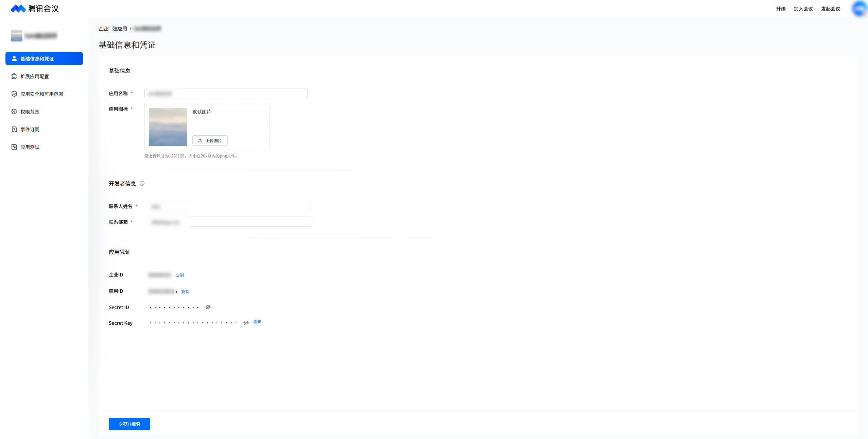
Task: Click the 应用图标 preview thumbnail
Action: tap(168, 127)
